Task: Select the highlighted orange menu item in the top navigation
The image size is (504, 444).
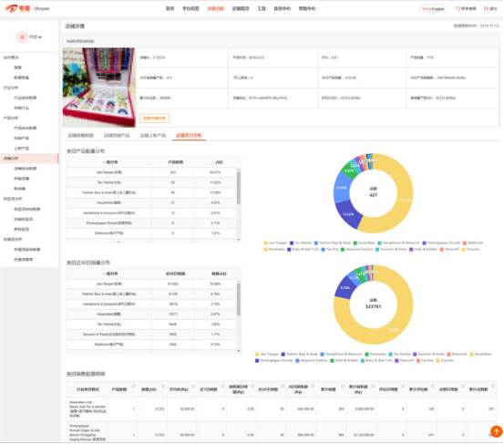Action: tap(215, 9)
